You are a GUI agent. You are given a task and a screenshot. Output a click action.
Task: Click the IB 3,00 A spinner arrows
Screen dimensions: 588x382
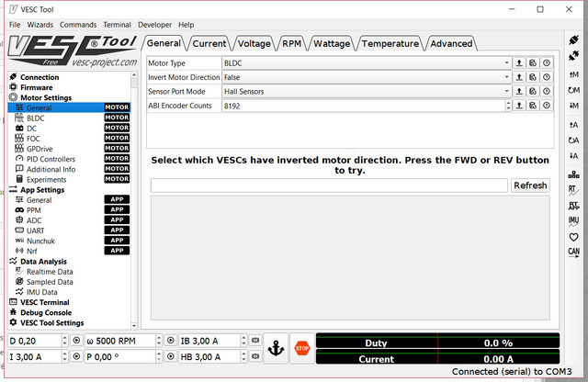[x=243, y=341]
